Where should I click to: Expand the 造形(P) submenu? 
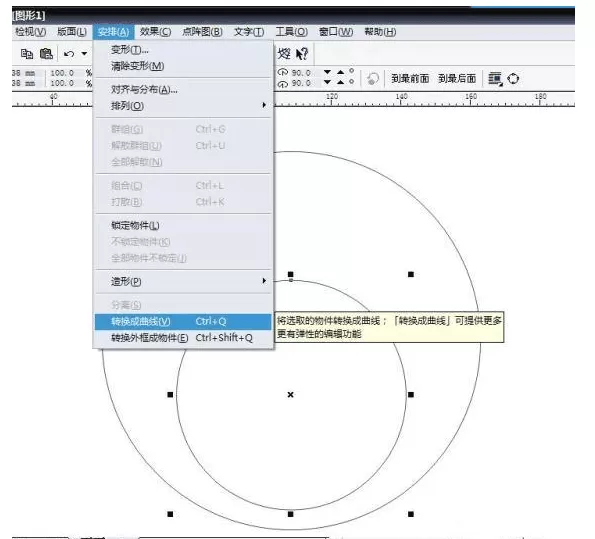coord(183,281)
